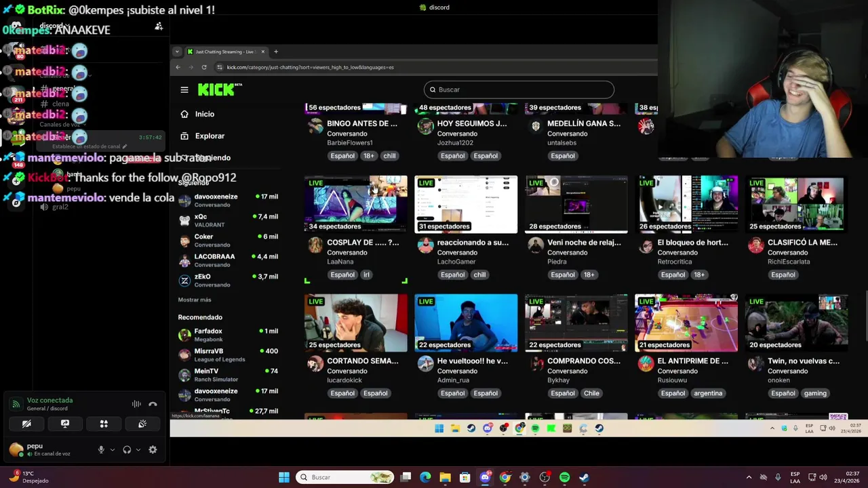The width and height of the screenshot is (868, 488).
Task: Open Discord activities button
Action: tap(104, 424)
